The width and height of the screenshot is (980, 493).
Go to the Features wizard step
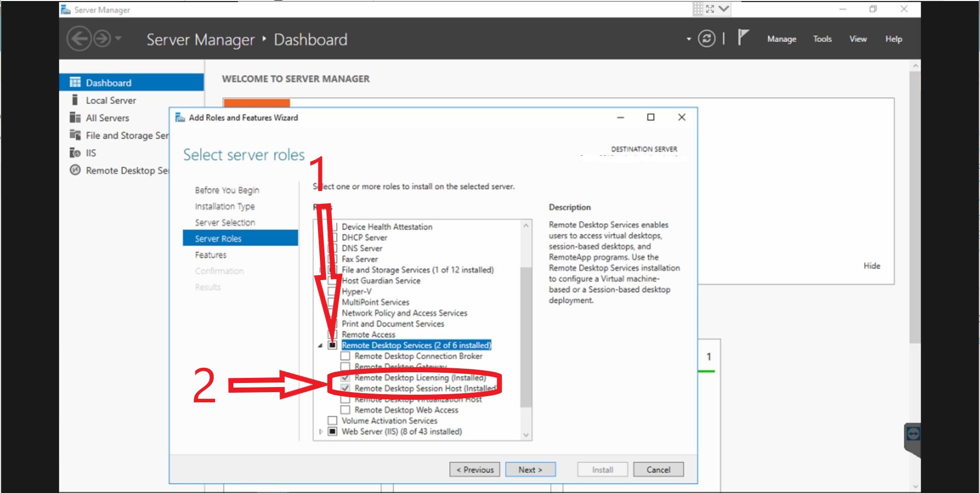pyautogui.click(x=210, y=255)
